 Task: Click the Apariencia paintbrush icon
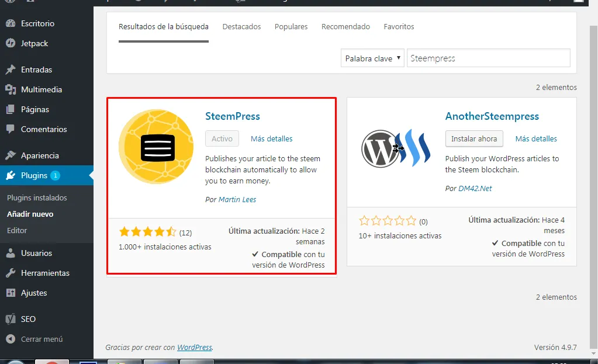(x=11, y=155)
